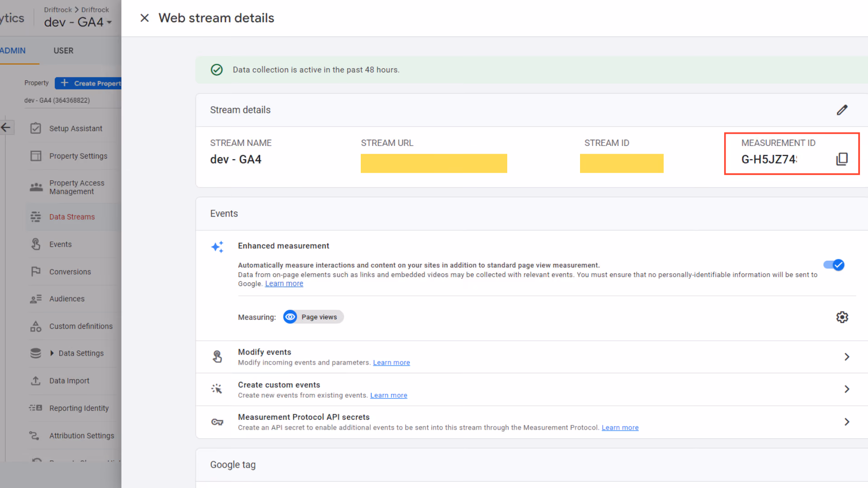Click the API secrets key icon

217,422
